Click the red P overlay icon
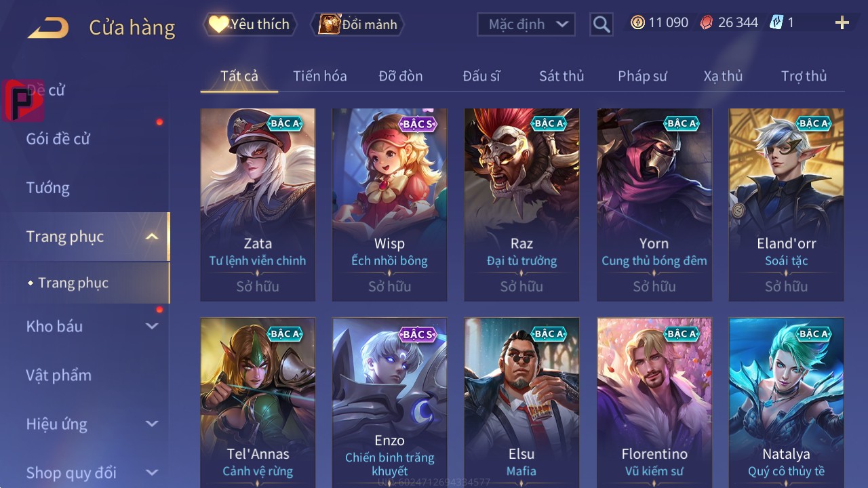868x488 pixels. pyautogui.click(x=23, y=100)
